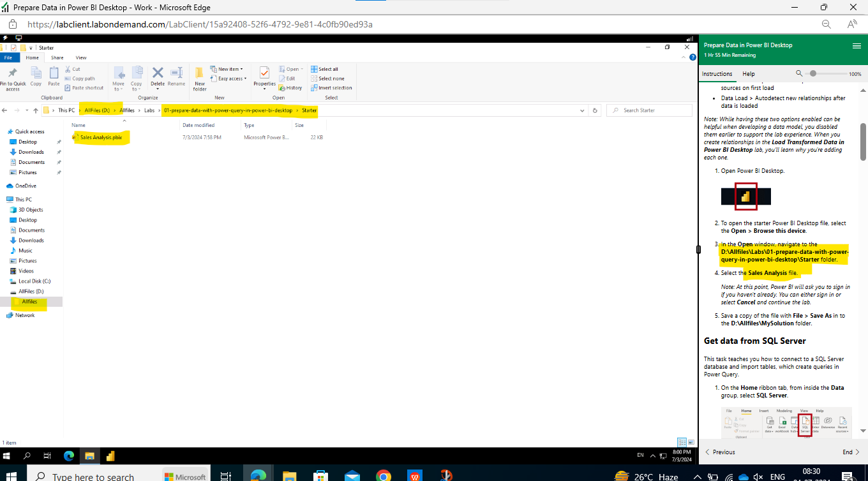Open File Explorer help question icon
Screen dimensions: 868x481
[x=693, y=57]
